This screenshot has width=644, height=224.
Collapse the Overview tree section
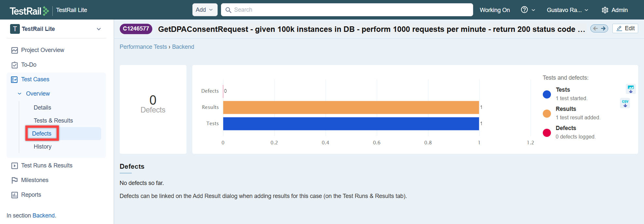[x=20, y=94]
